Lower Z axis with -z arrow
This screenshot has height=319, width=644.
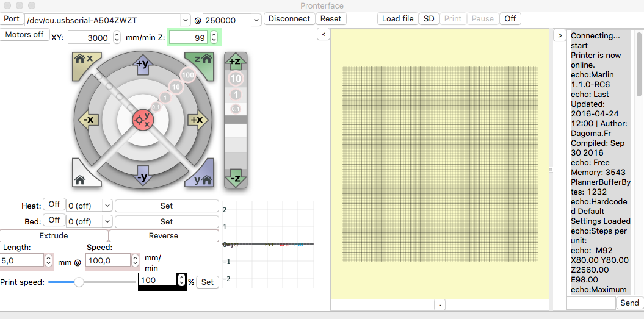[236, 178]
